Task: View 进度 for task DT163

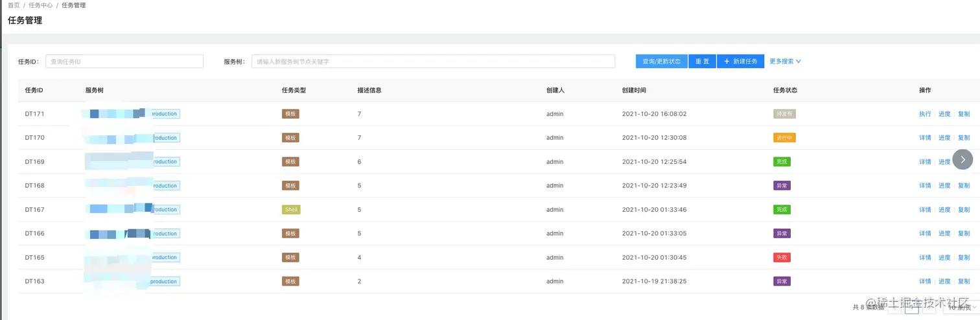Action: [x=944, y=282]
